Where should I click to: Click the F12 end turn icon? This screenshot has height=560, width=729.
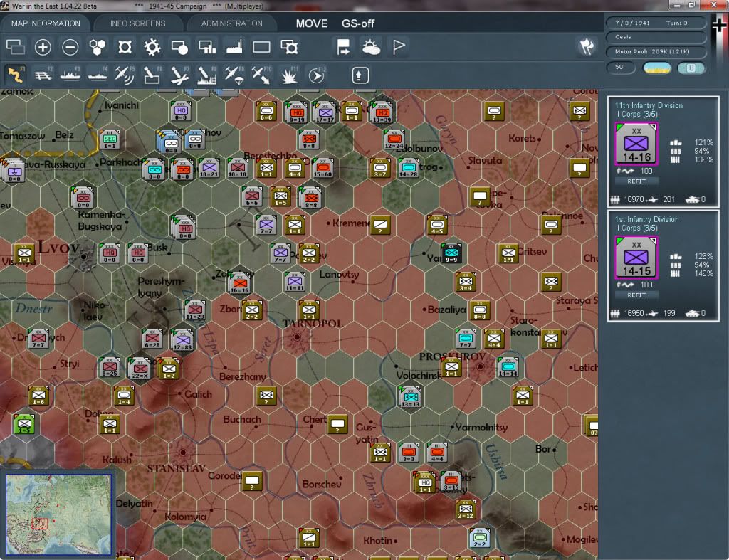pyautogui.click(x=316, y=75)
